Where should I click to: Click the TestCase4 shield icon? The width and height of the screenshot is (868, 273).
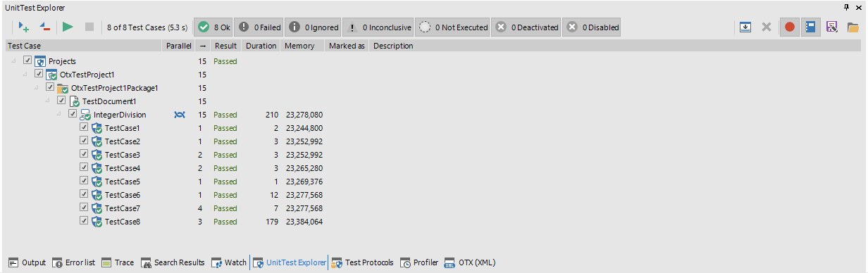tap(97, 168)
